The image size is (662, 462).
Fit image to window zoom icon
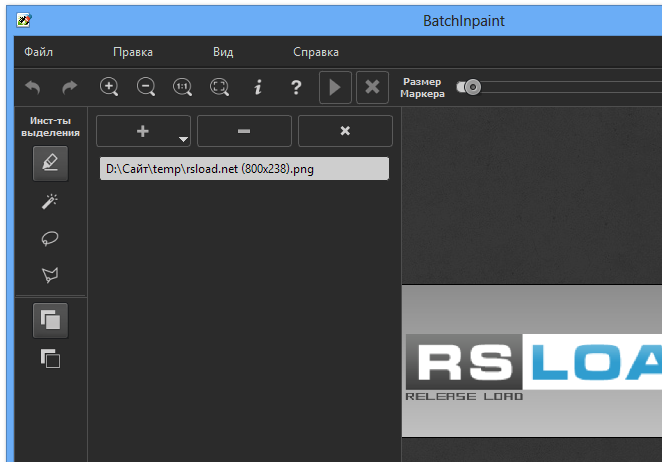pos(220,87)
